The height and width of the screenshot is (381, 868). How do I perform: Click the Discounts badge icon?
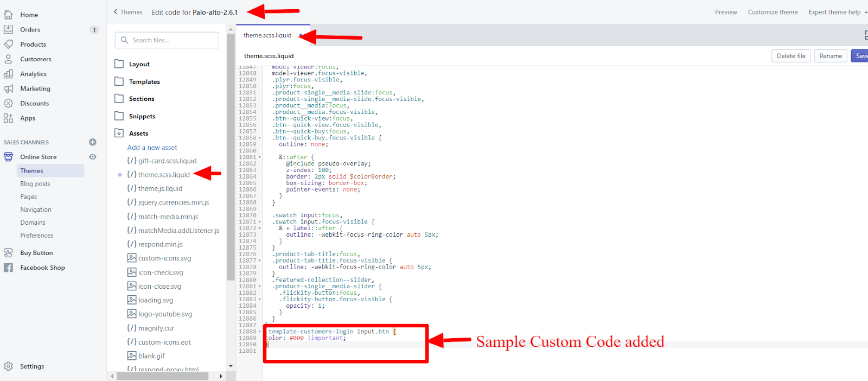coord(8,103)
